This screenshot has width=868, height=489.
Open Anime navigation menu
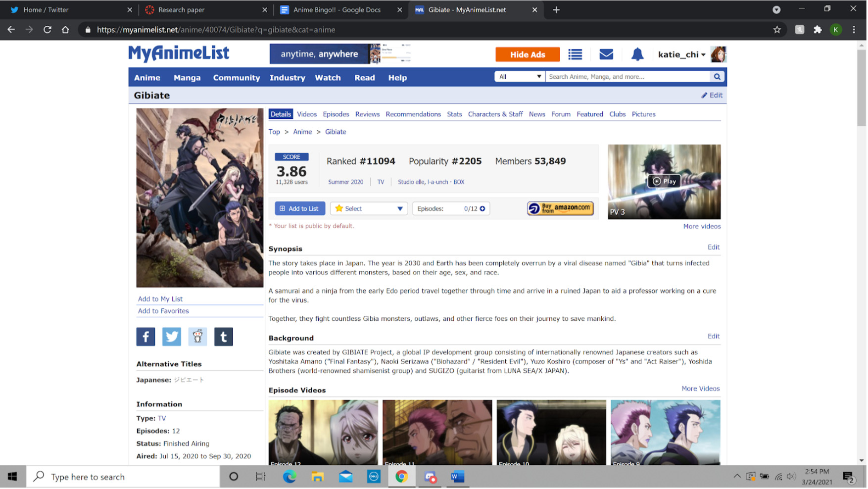(x=147, y=78)
